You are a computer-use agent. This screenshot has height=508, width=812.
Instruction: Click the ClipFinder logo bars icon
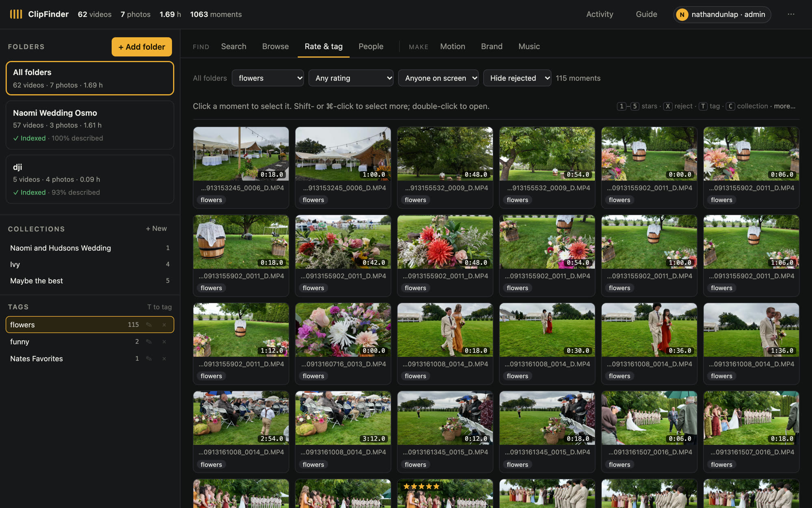pos(16,14)
